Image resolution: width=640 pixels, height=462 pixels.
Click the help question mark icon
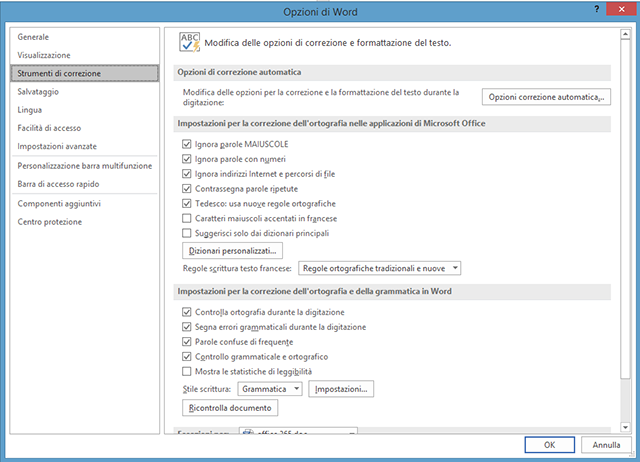pos(597,9)
